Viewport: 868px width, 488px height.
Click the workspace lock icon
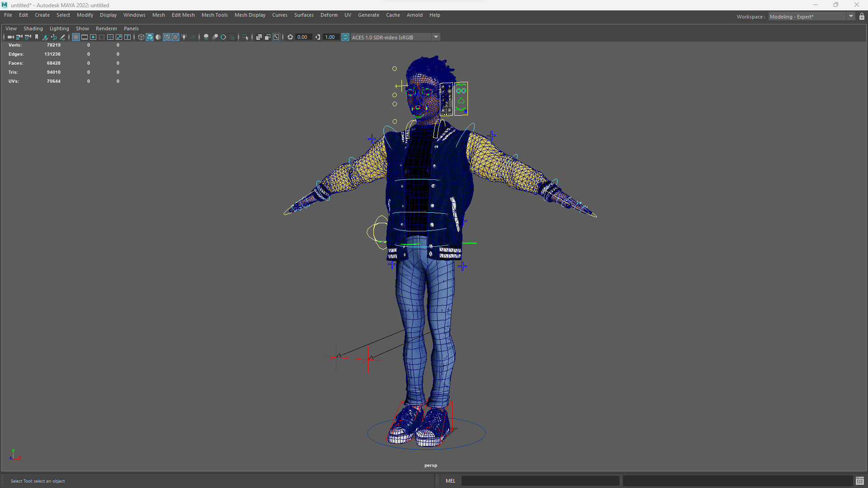862,17
